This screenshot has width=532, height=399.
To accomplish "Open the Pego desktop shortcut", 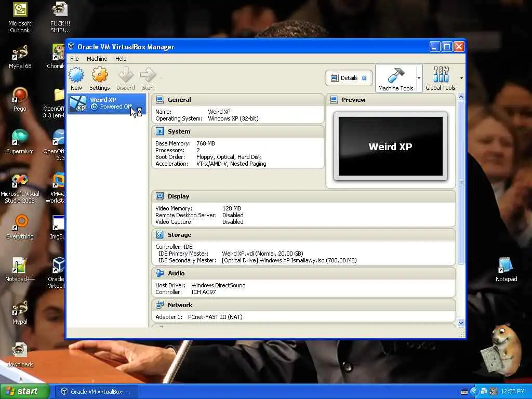I will (x=20, y=95).
